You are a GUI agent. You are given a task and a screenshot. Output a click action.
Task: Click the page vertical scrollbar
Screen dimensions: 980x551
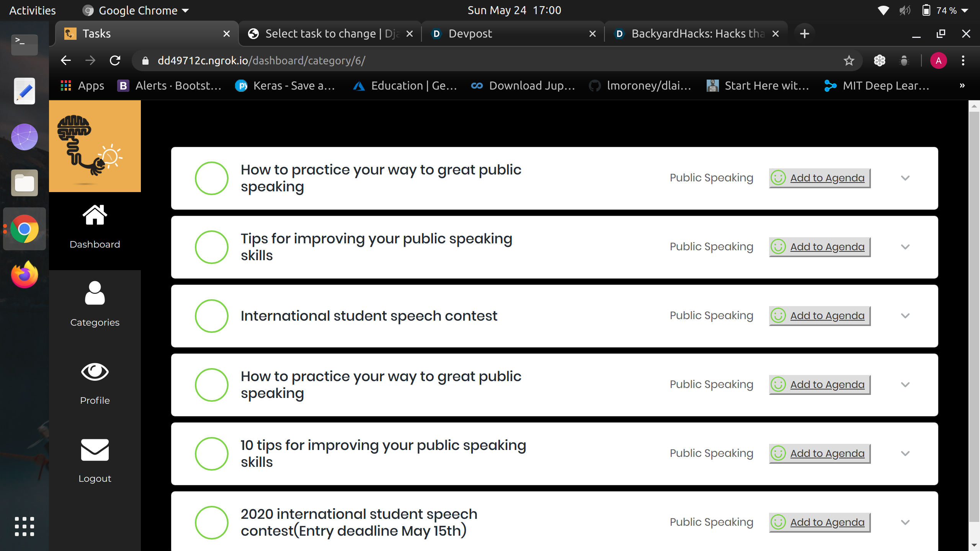973,318
